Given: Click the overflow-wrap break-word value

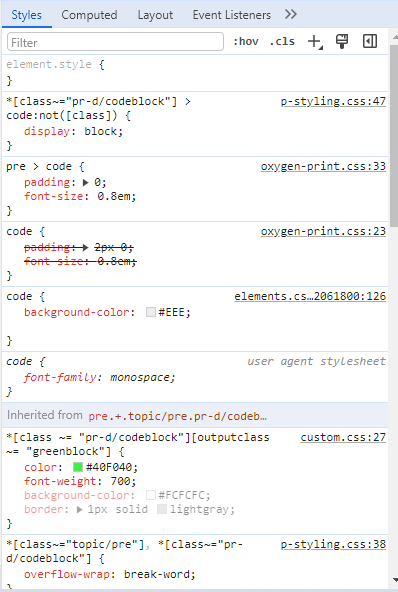Looking at the screenshot, I should [157, 574].
